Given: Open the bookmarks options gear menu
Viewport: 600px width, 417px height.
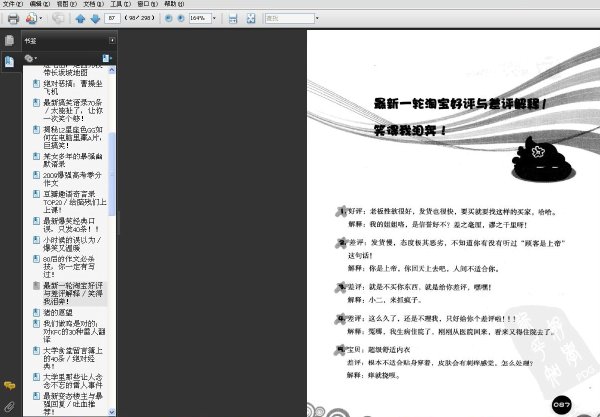Looking at the screenshot, I should pyautogui.click(x=31, y=58).
